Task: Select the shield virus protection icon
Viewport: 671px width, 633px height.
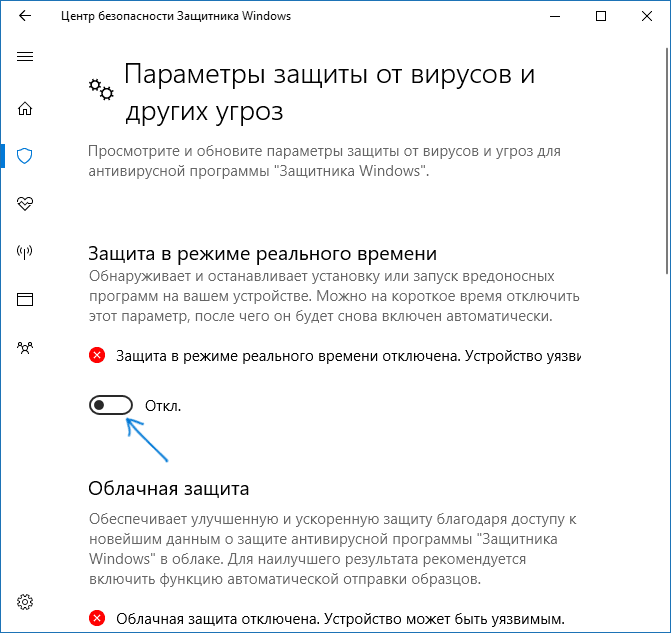Action: coord(25,156)
